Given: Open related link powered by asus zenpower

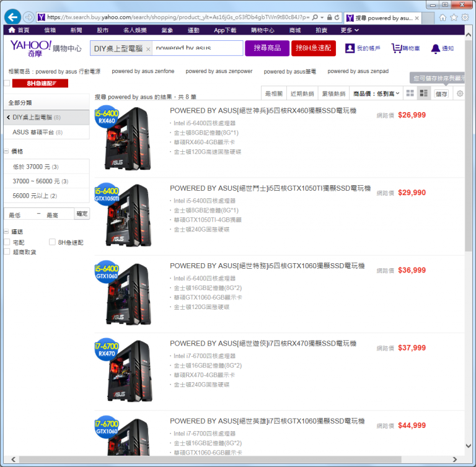Looking at the screenshot, I should pos(219,71).
